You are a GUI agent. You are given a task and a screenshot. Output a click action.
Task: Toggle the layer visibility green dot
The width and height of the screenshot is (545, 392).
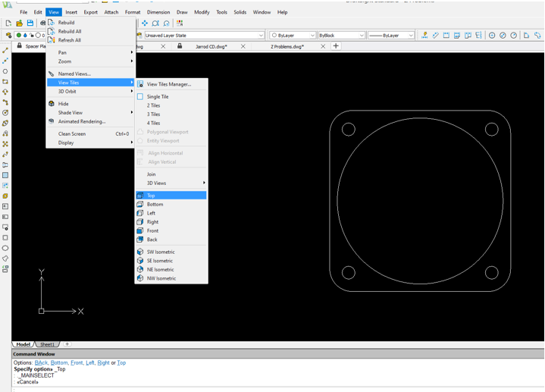click(19, 36)
